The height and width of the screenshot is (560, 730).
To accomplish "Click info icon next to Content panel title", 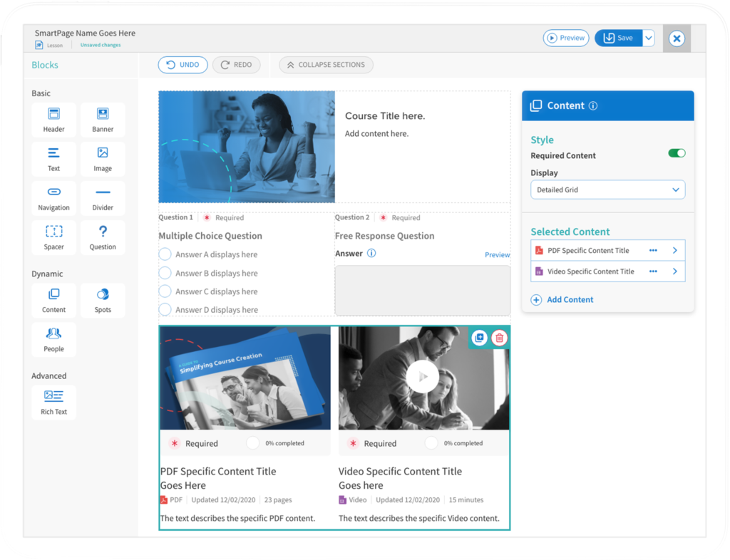I will coord(592,105).
